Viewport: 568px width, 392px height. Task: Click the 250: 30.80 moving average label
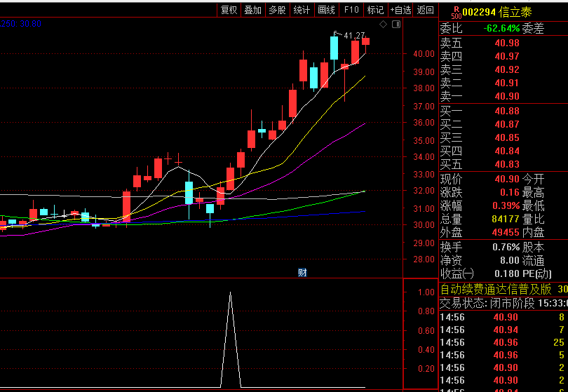(x=20, y=24)
